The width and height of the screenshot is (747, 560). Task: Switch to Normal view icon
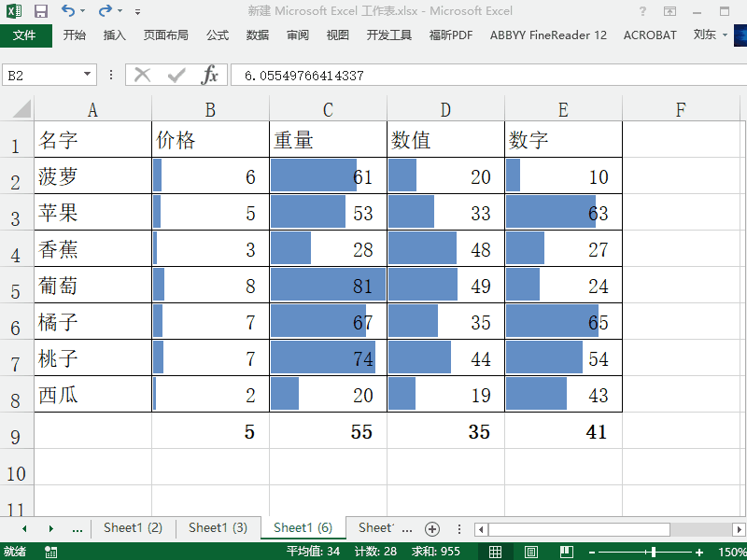click(495, 552)
